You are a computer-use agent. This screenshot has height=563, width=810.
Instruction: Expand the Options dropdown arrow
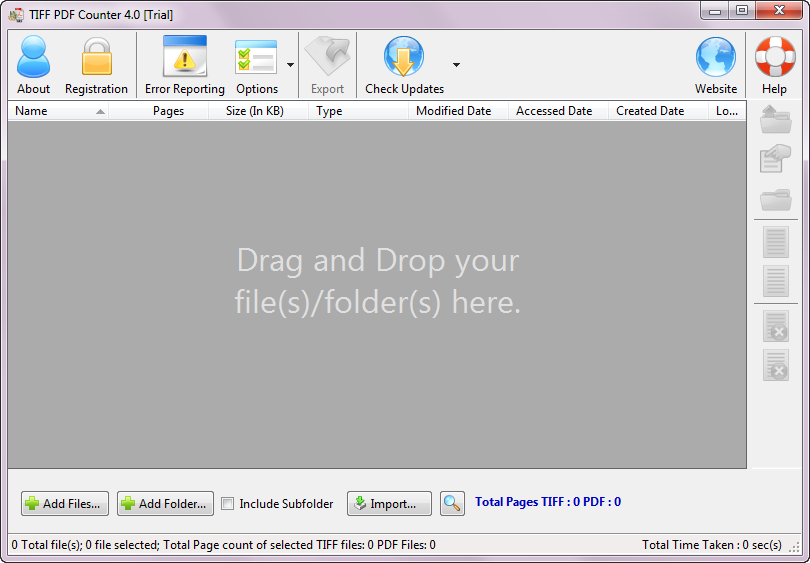coord(290,65)
